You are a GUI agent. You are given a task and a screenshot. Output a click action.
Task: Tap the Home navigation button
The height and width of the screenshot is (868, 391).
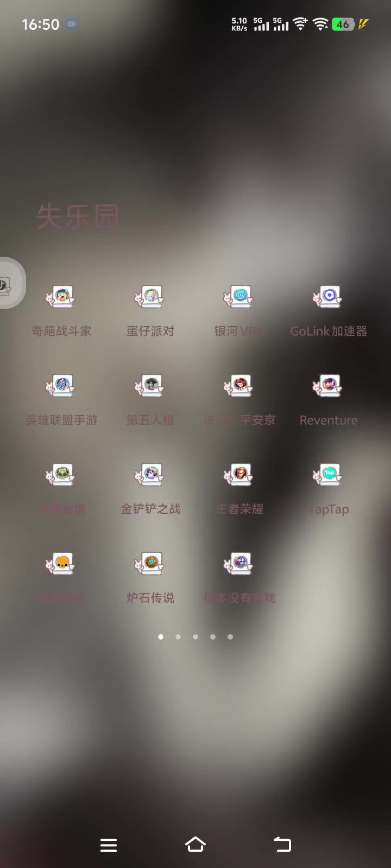pos(195,845)
